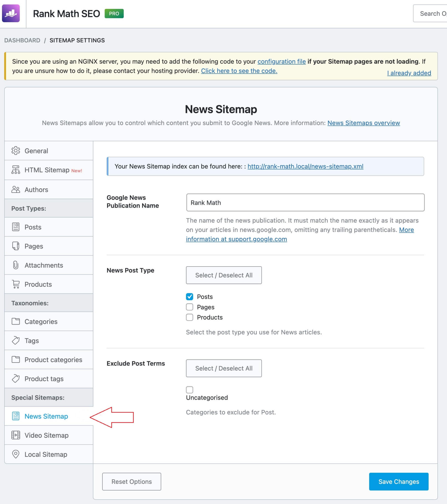Enable Pages as news post type
Screen dimensions: 447x504
(190, 307)
